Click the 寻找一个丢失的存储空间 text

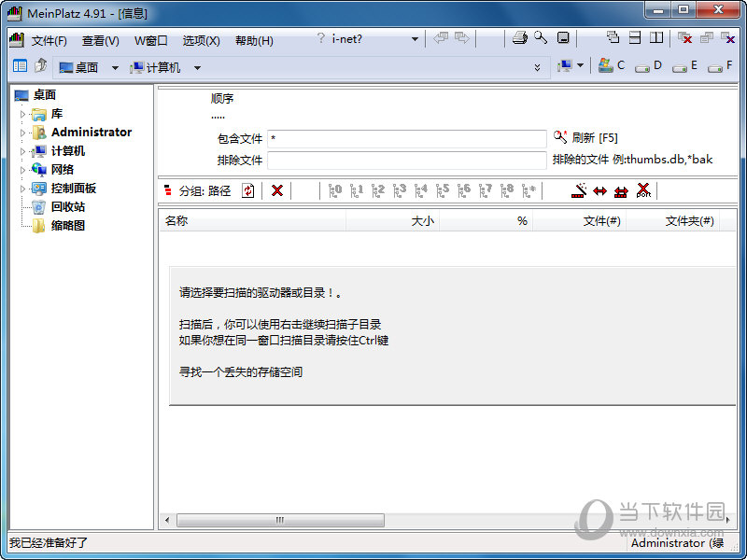241,371
